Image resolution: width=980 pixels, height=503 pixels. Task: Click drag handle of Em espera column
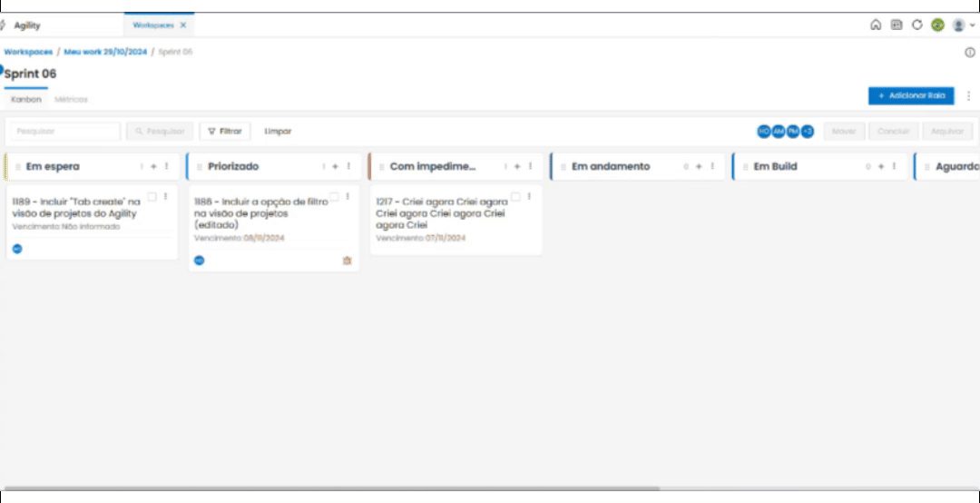click(17, 167)
